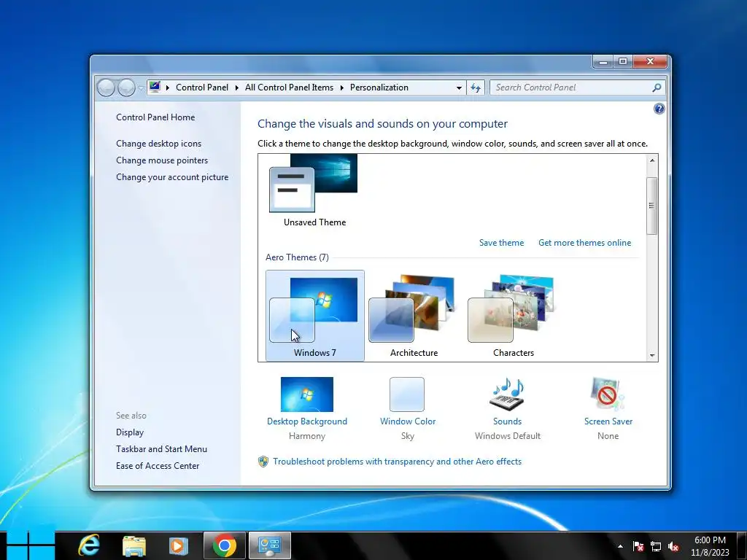Screen dimensions: 747x560
Task: Click the clock and date in the tray
Action: [710, 545]
